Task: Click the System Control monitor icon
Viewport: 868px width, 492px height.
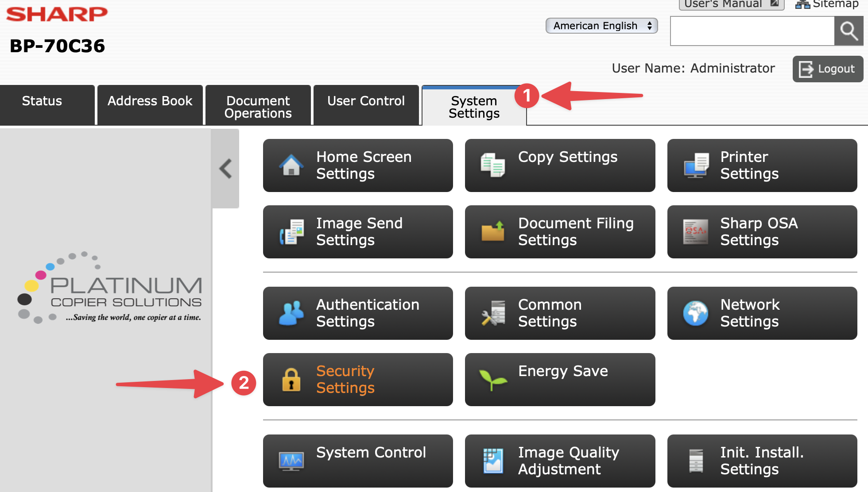Action: pos(291,461)
